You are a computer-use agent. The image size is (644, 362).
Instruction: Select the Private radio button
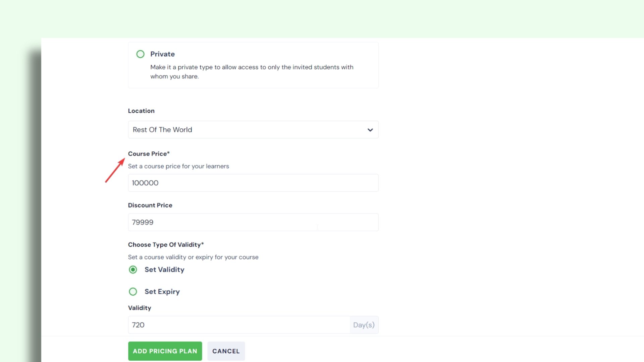pyautogui.click(x=140, y=54)
